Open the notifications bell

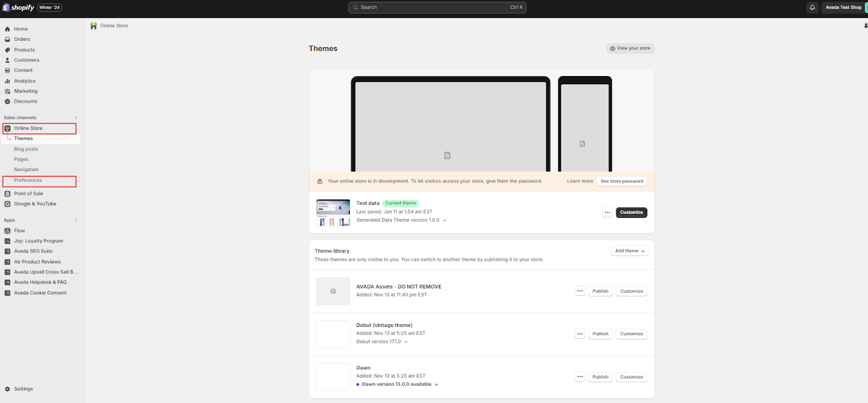[812, 8]
